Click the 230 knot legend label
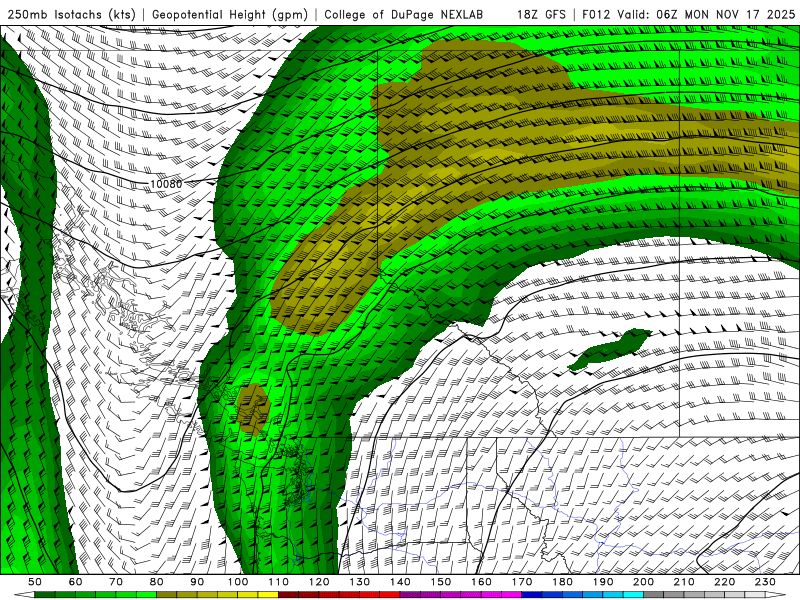Viewport: 800px width, 600px height. (x=766, y=582)
